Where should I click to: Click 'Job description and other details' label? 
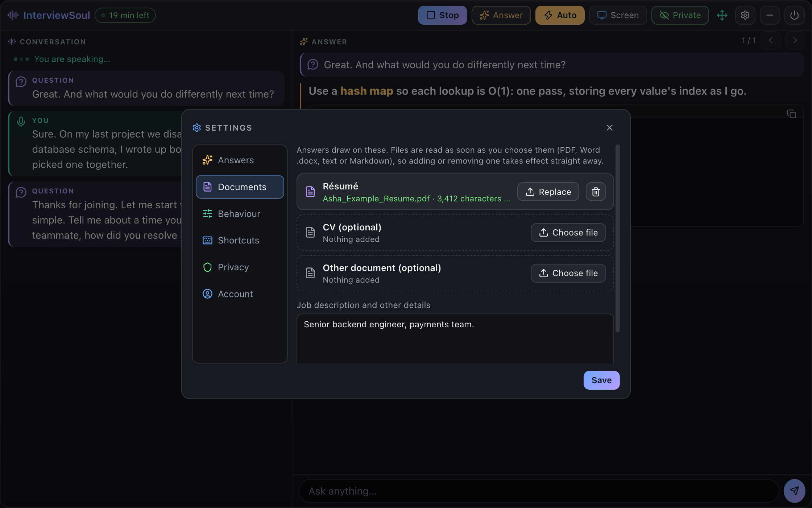tap(364, 305)
